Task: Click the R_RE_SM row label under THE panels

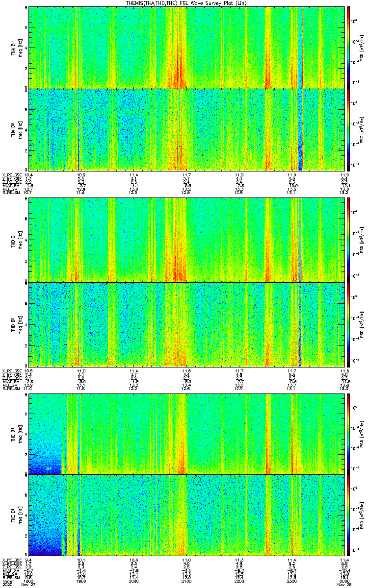Action: 10,577
